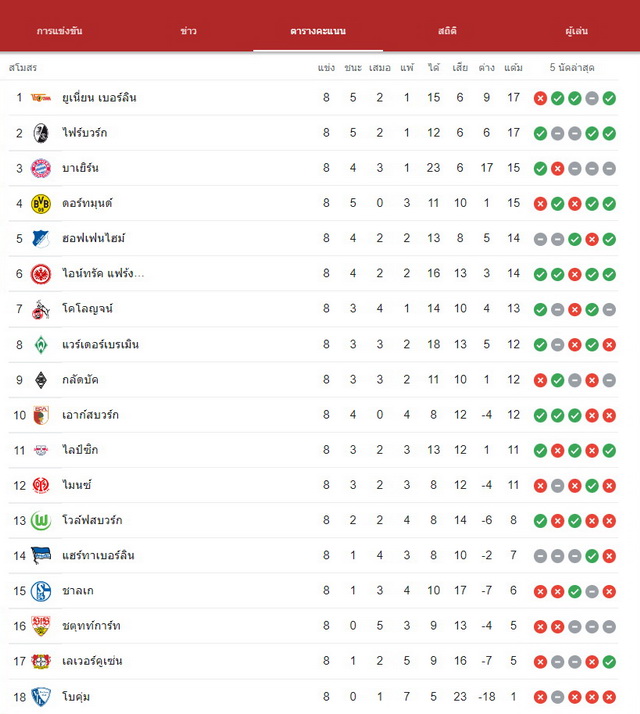Switch to the การแข่งขัน tab
This screenshot has width=640, height=714.
[x=59, y=31]
